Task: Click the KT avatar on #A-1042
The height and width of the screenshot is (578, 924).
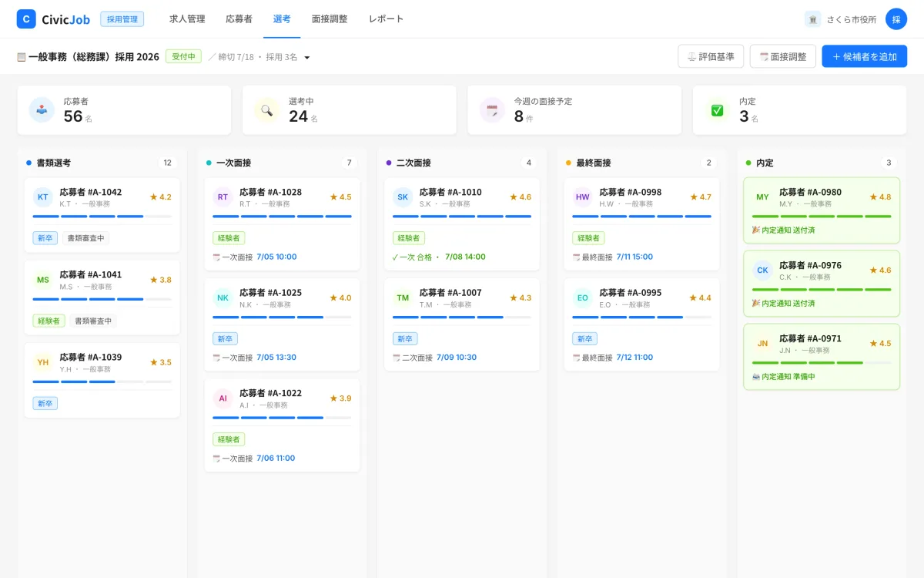Action: point(43,197)
